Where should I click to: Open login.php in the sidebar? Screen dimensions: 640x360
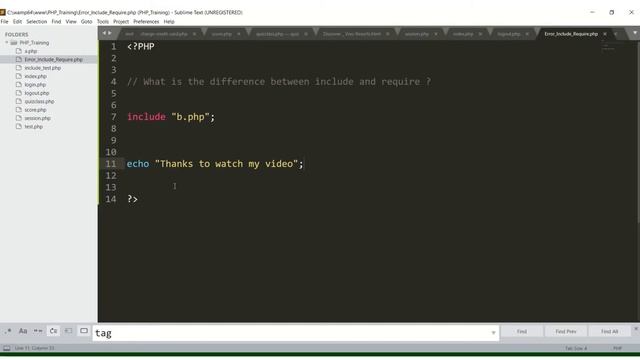click(x=35, y=84)
